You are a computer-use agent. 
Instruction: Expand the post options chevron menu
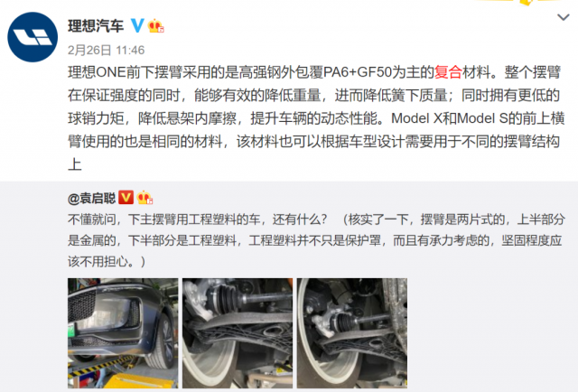(x=563, y=17)
